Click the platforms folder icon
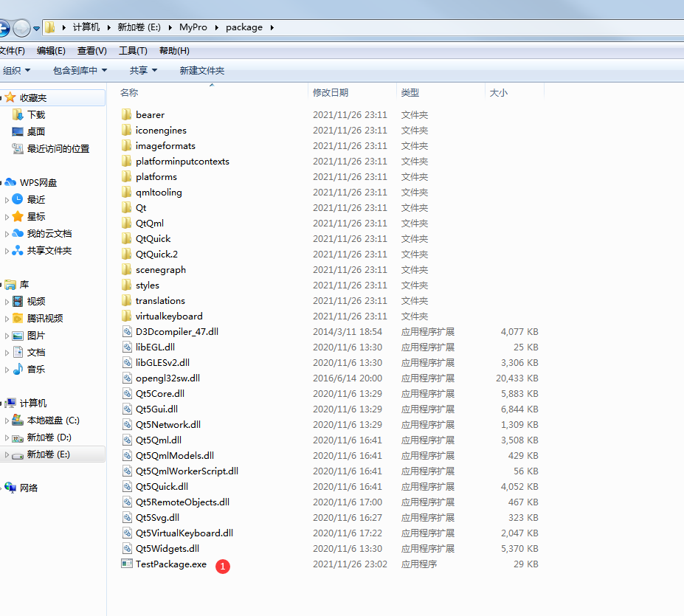 [x=126, y=177]
